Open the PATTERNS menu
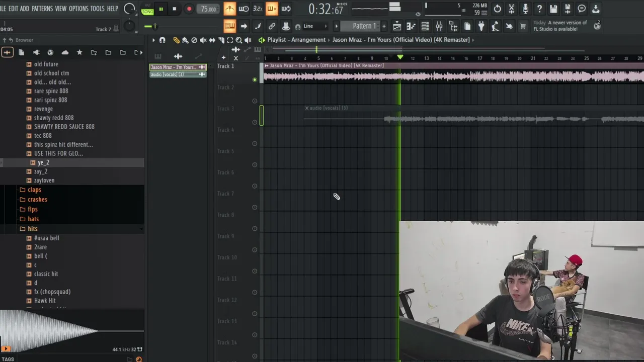 [x=42, y=9]
